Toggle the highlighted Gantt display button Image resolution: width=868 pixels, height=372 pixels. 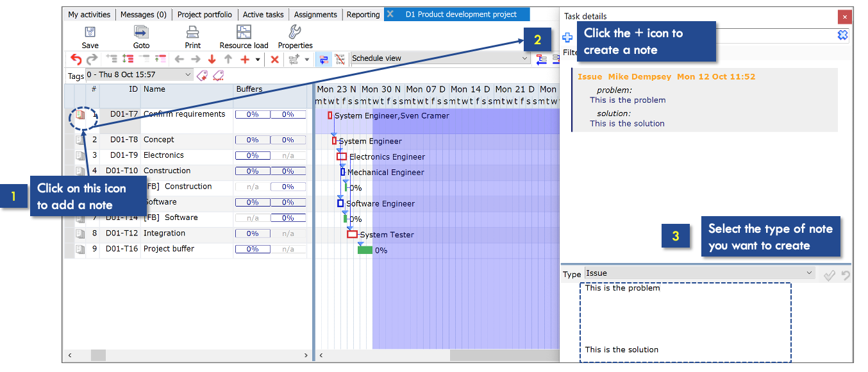pos(323,59)
